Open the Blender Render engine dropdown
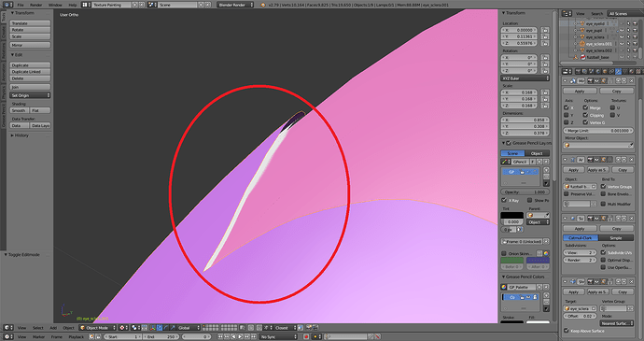The width and height of the screenshot is (644, 341). point(235,5)
